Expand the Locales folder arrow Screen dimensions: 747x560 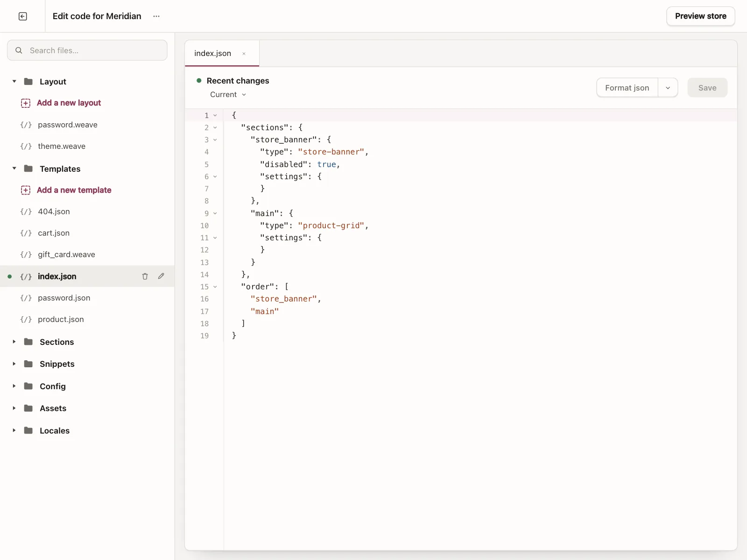tap(14, 430)
